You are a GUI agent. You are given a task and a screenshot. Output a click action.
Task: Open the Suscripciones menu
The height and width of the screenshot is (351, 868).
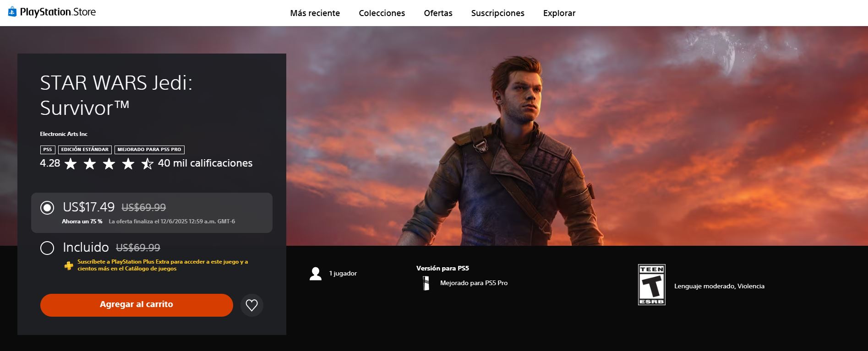[x=497, y=13]
